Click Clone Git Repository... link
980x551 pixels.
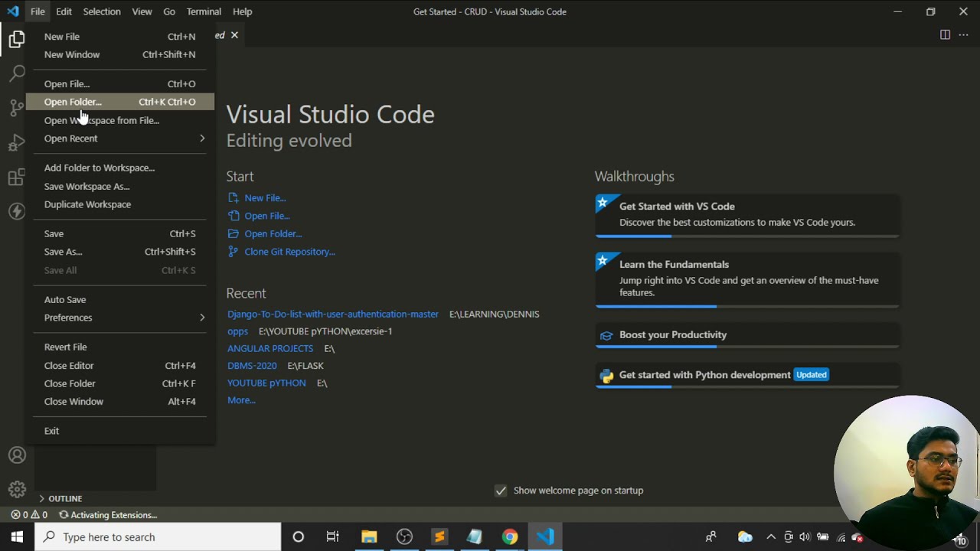coord(282,252)
